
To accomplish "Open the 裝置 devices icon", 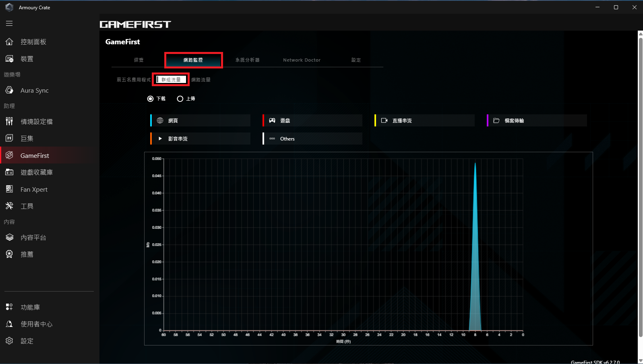I will click(9, 59).
